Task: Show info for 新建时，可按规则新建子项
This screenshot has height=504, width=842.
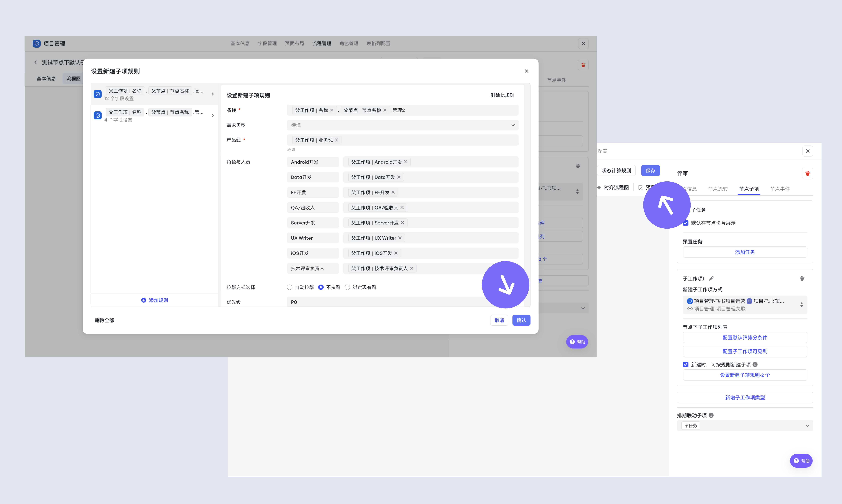Action: point(755,364)
